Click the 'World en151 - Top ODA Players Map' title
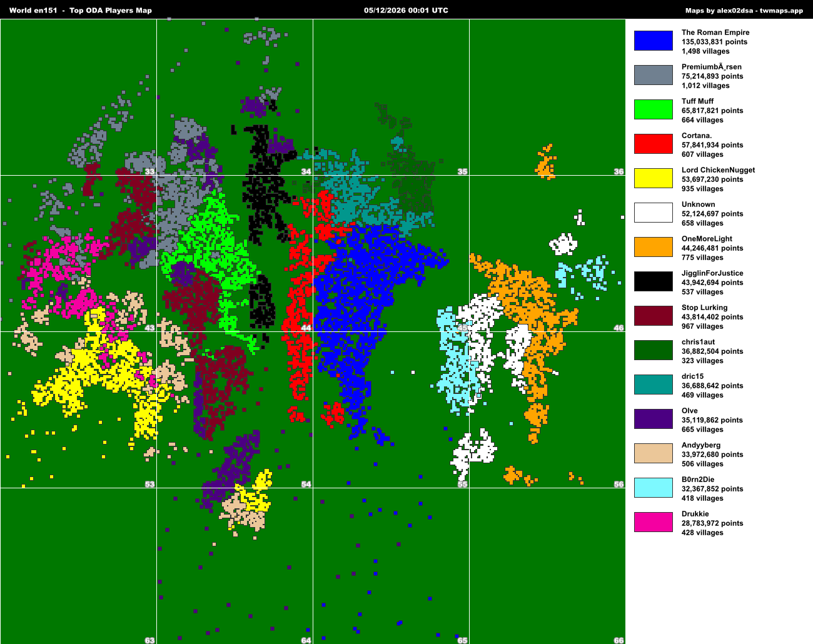The image size is (813, 644). click(81, 11)
